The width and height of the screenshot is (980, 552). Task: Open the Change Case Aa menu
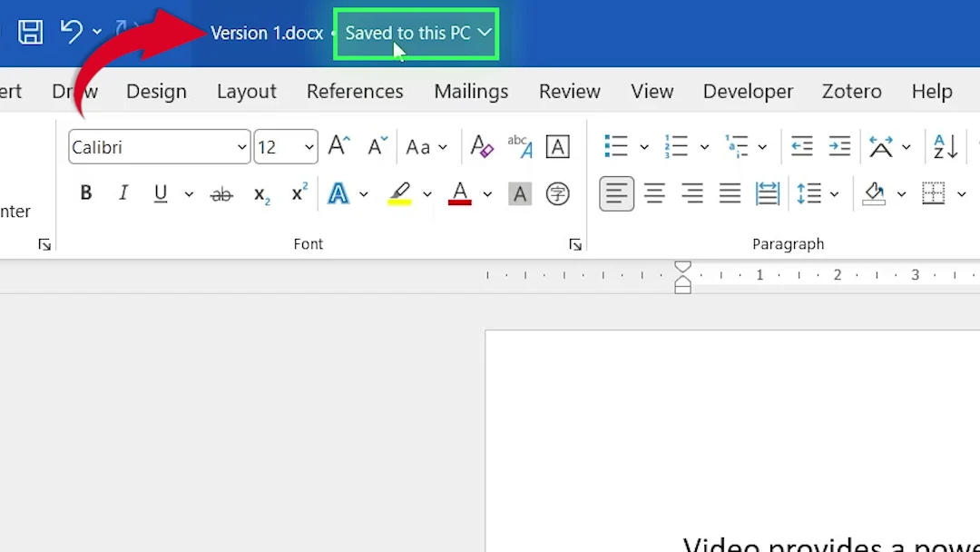click(x=426, y=147)
